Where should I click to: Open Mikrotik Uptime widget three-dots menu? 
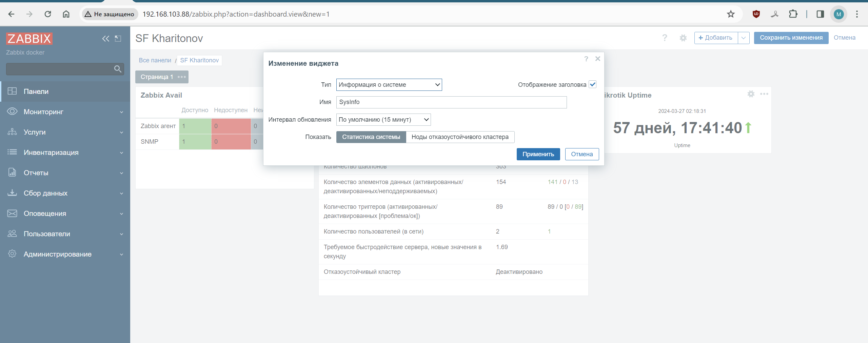(764, 94)
